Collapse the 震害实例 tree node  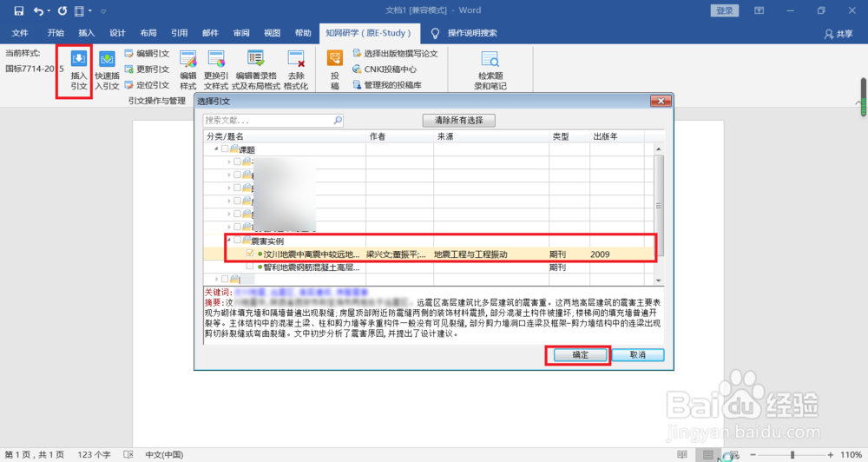click(x=228, y=241)
